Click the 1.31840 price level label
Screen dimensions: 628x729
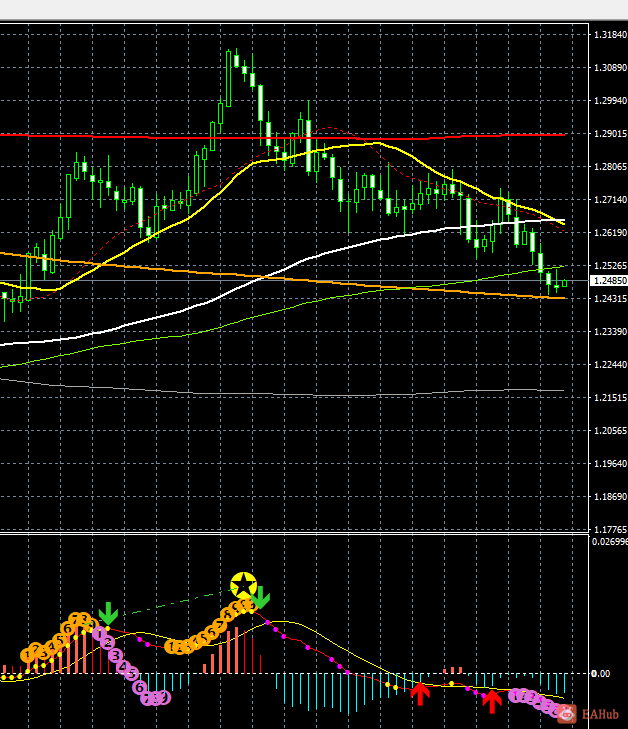point(610,35)
